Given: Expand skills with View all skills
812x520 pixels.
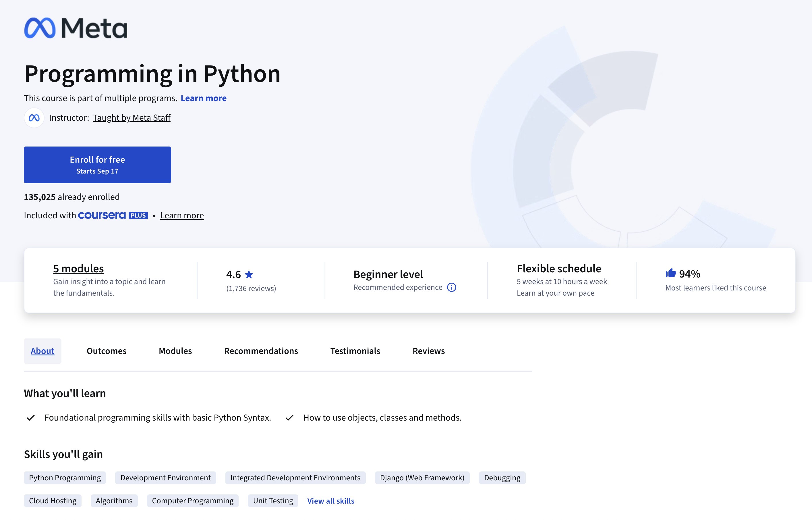Looking at the screenshot, I should click(x=330, y=501).
